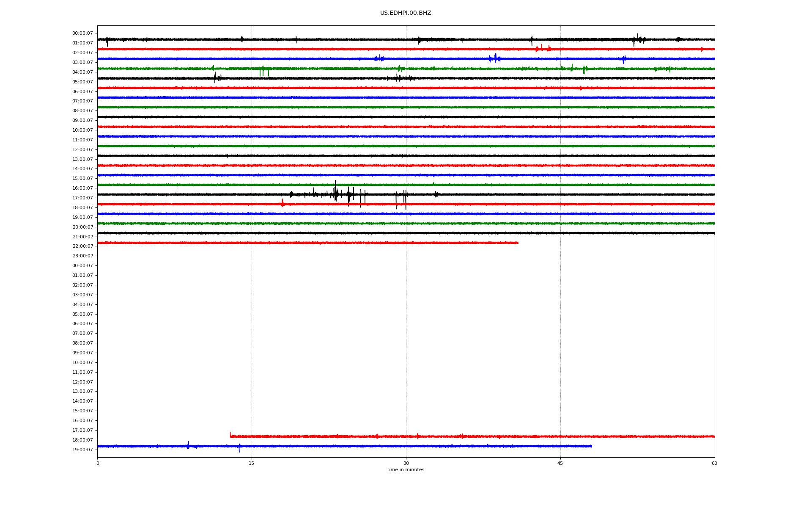The width and height of the screenshot is (812, 508).
Task: Select the x-axis tick label 0
Action: point(98,463)
